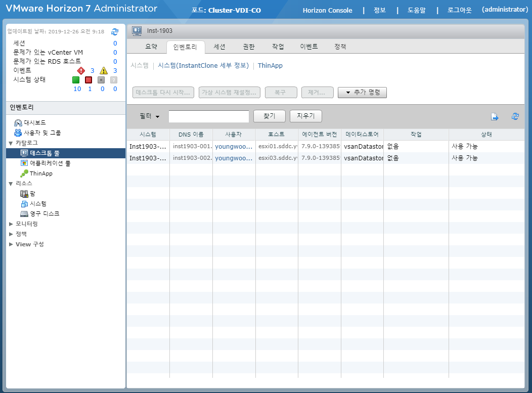Click the 사용자 및 그룹 people icon
This screenshot has height=393, width=532.
pos(18,133)
